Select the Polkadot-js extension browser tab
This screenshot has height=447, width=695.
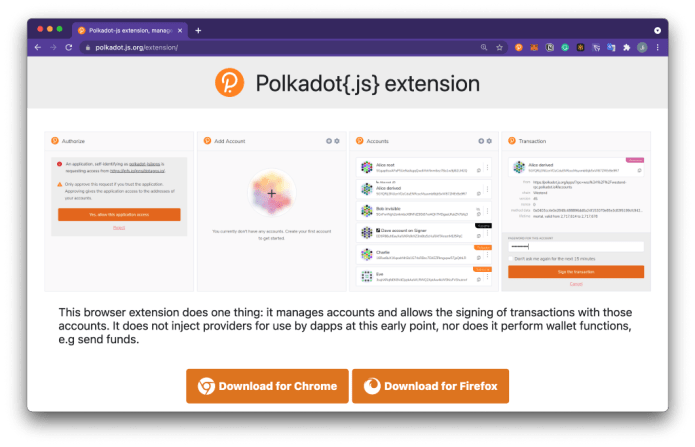click(130, 31)
